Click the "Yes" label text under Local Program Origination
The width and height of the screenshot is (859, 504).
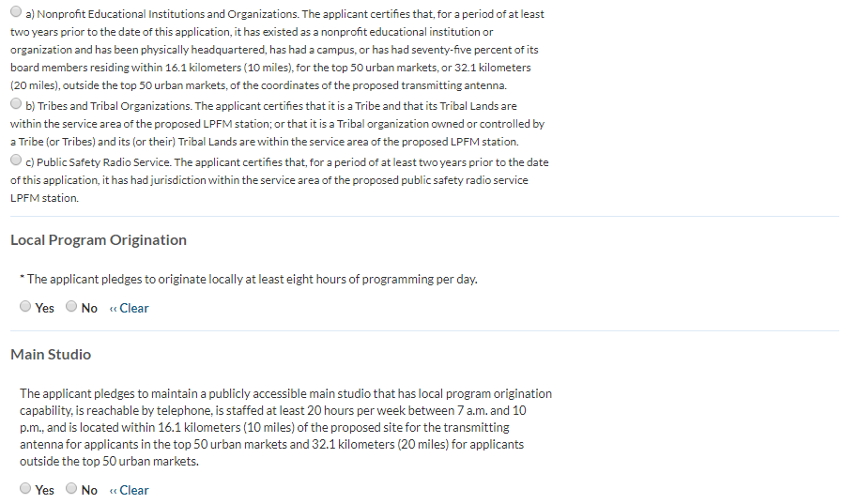(45, 308)
